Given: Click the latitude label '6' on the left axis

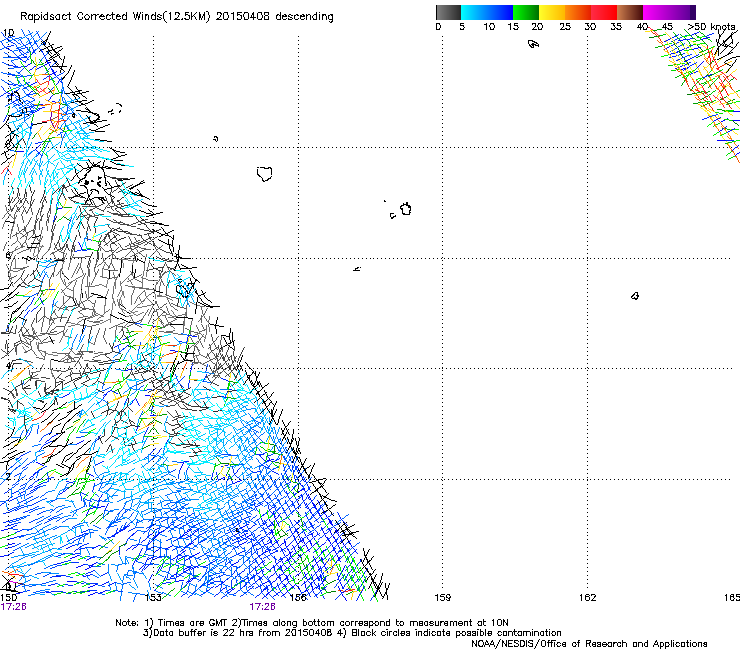Looking at the screenshot, I should 8,255.
